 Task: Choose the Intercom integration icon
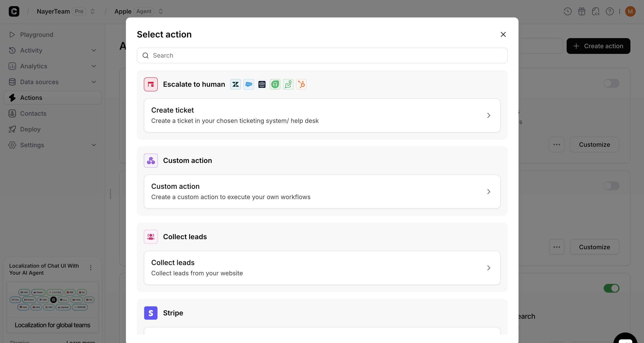click(262, 85)
